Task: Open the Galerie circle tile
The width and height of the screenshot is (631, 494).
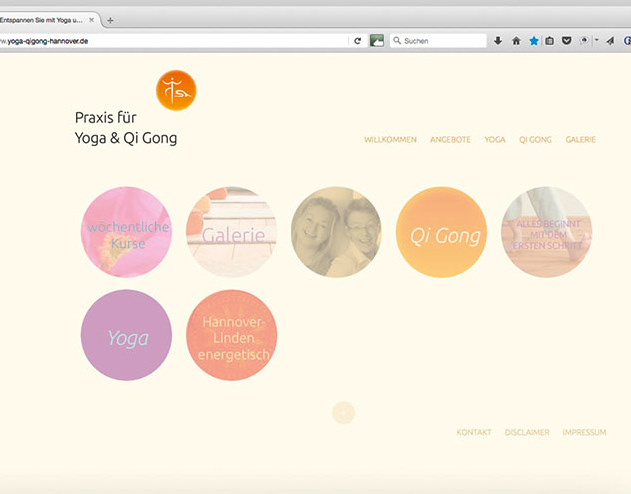Action: (231, 232)
